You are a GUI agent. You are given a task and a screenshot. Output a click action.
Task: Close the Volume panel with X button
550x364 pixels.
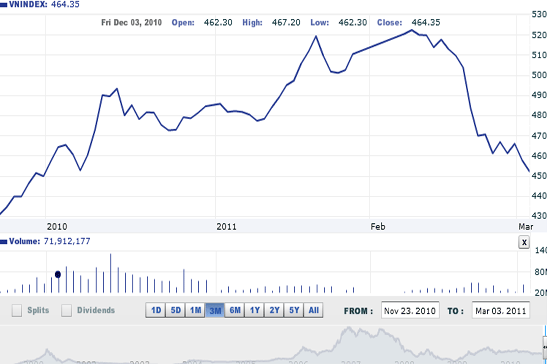pyautogui.click(x=524, y=242)
